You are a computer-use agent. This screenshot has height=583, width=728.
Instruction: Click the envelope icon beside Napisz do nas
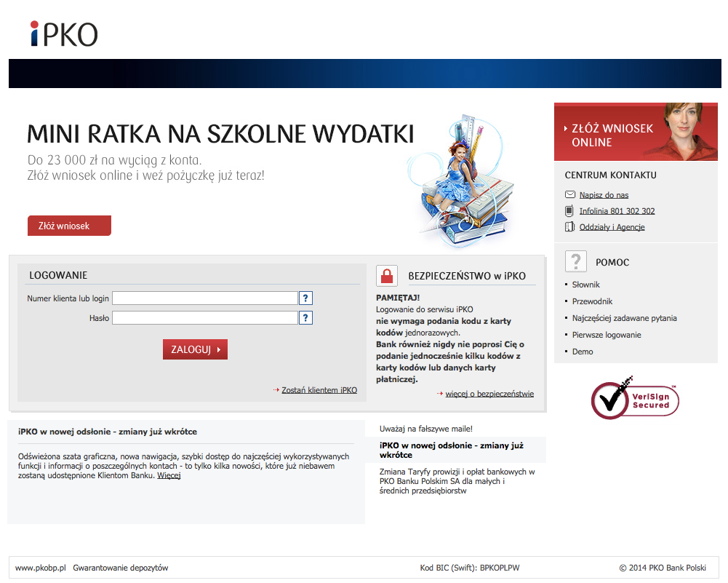point(569,194)
